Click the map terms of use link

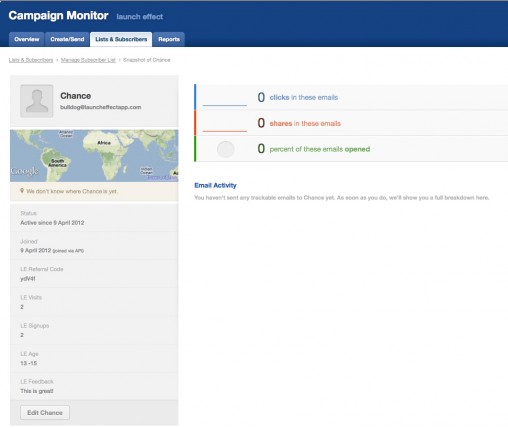(162, 178)
